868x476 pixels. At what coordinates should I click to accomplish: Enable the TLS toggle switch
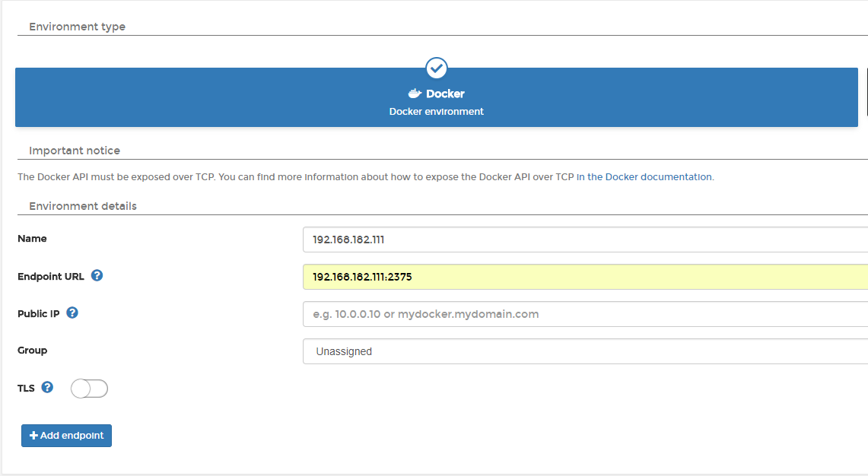[90, 389]
